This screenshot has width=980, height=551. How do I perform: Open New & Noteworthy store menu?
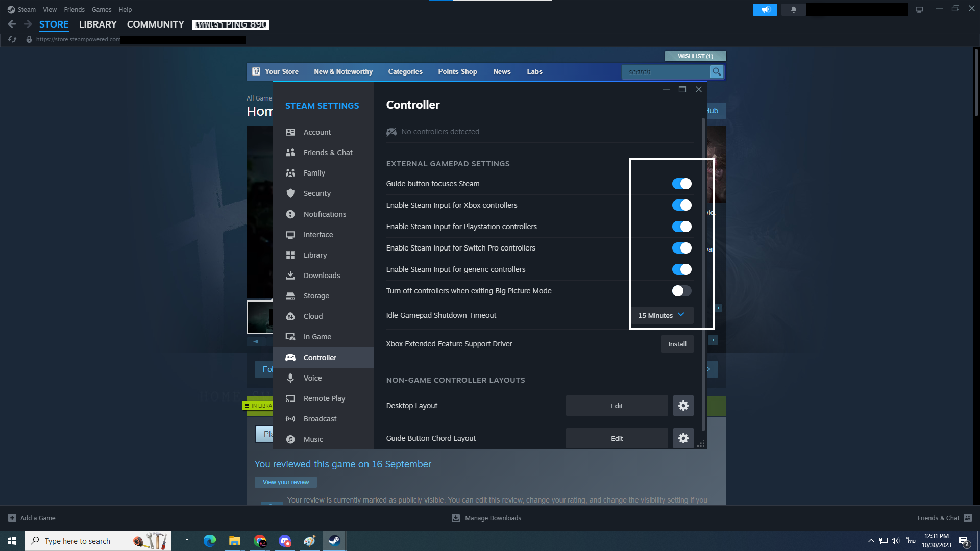pos(343,72)
